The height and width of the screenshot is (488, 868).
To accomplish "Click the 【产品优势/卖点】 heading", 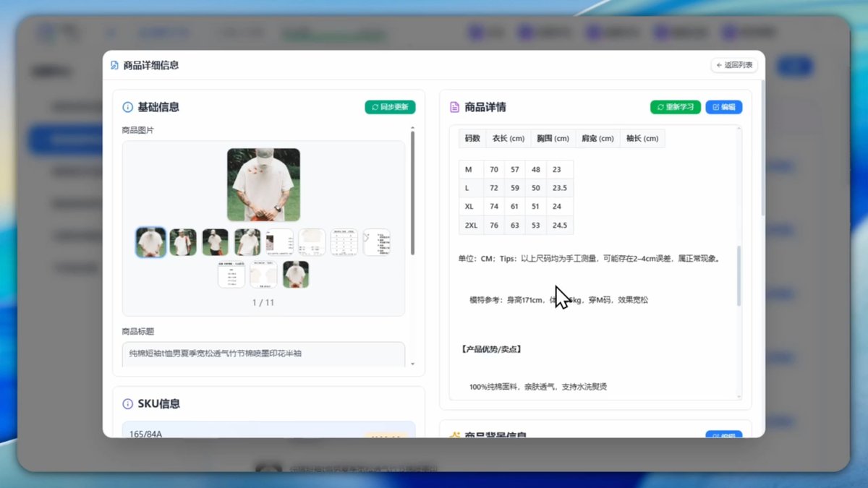I will click(x=491, y=349).
